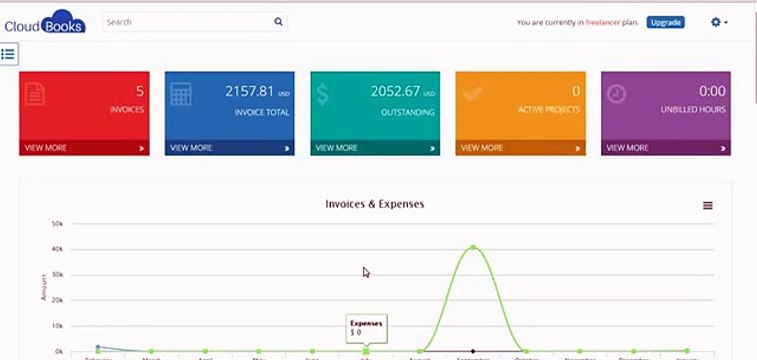Open View More on the Invoices card
Screen dimensions: 757x360
click(x=84, y=148)
